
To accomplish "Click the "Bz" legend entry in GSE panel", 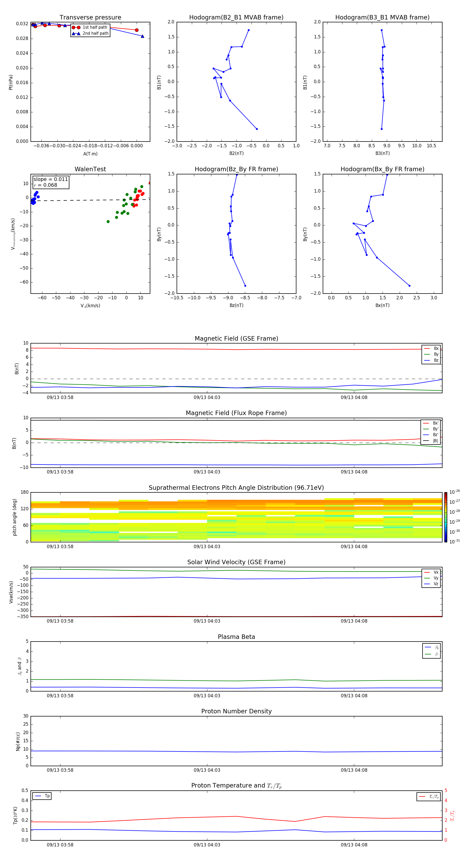I will (x=431, y=361).
